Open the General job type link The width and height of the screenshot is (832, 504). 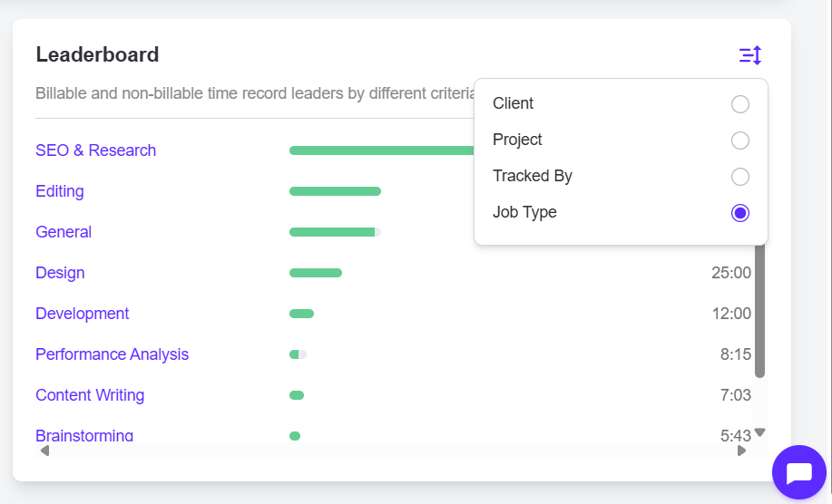64,232
